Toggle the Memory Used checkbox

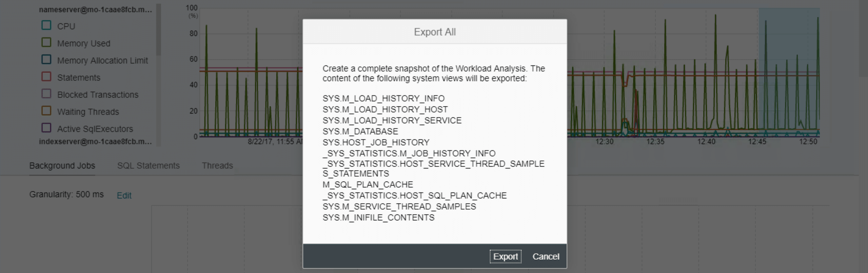coord(46,43)
